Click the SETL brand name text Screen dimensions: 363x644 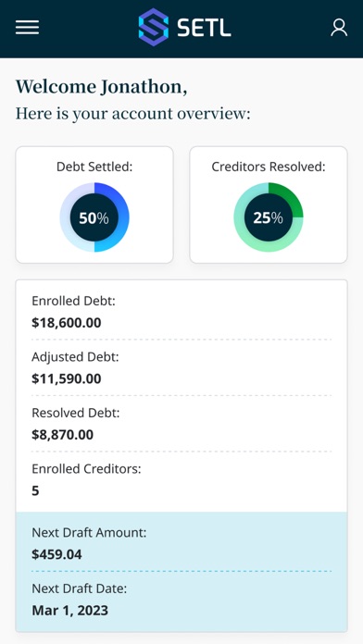pyautogui.click(x=204, y=28)
